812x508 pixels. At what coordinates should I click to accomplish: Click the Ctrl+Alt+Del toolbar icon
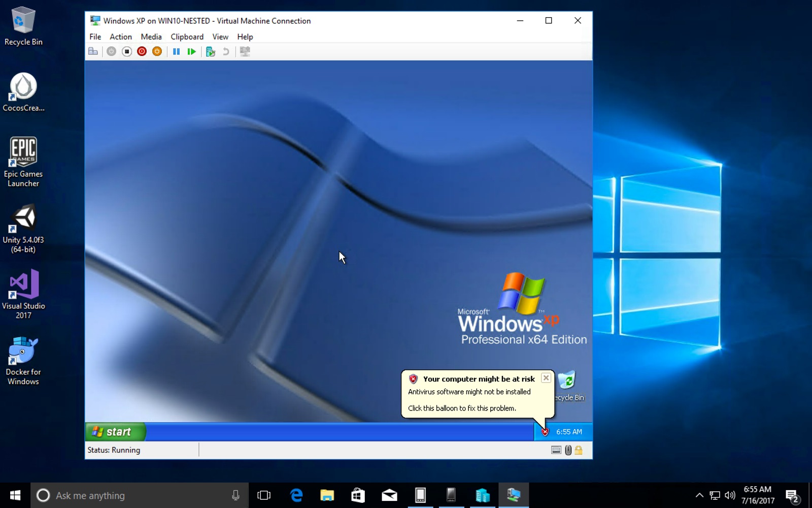93,51
